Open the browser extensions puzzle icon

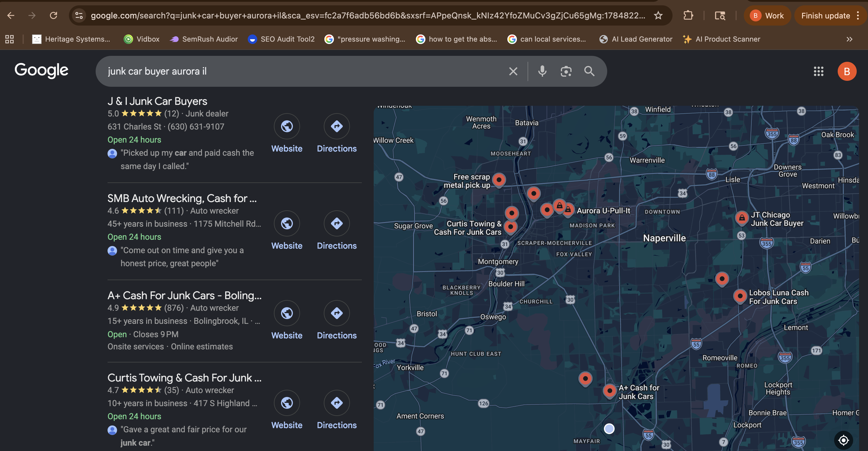point(688,15)
